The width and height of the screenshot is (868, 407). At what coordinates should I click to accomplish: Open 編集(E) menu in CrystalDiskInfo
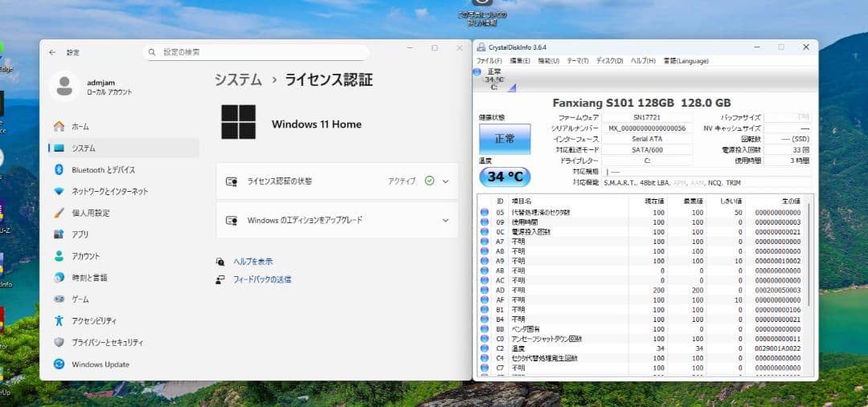click(520, 61)
